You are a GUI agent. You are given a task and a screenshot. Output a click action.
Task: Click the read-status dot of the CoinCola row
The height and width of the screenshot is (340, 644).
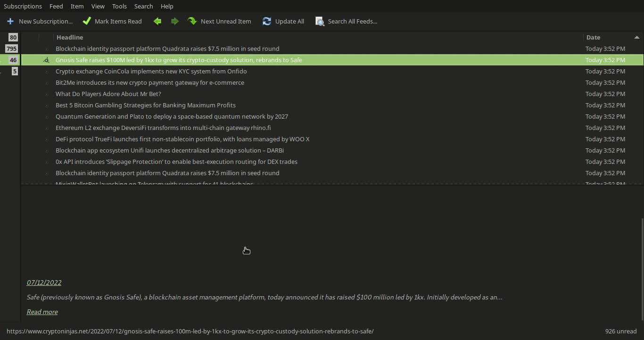(46, 72)
